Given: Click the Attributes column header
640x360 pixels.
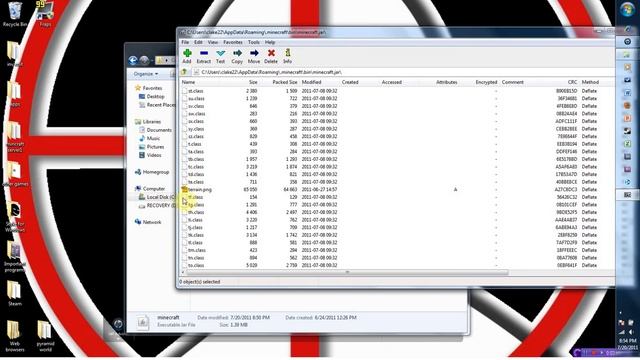Looking at the screenshot, I should tap(447, 82).
